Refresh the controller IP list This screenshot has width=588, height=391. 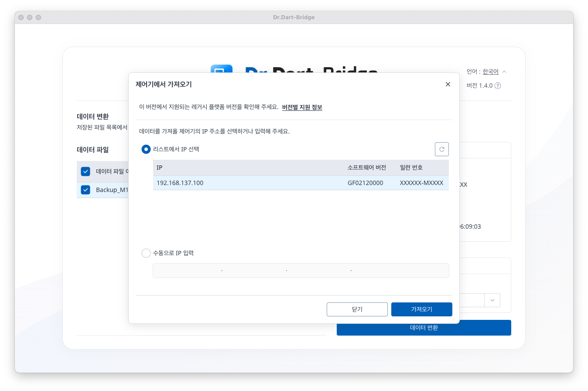[441, 149]
